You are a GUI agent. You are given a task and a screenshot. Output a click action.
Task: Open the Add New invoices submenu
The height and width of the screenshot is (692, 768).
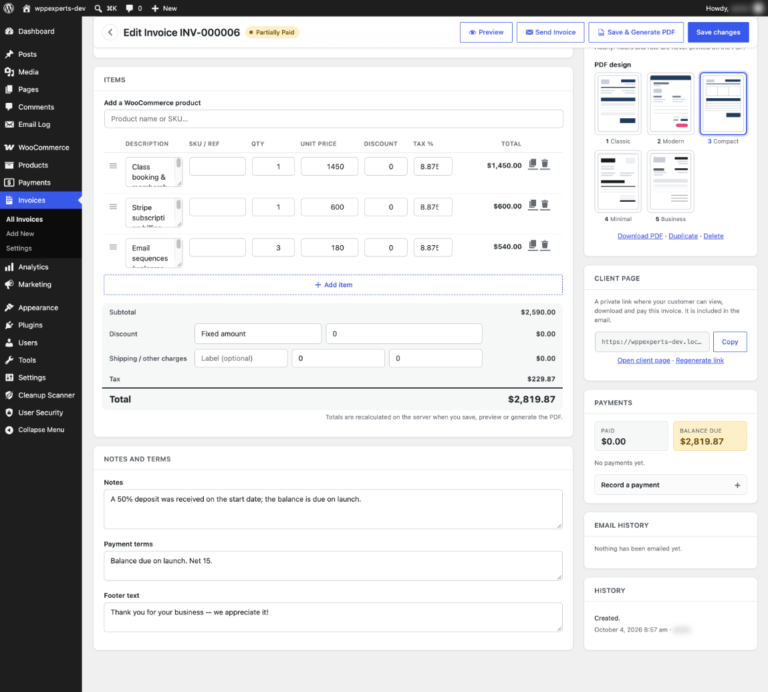pyautogui.click(x=20, y=234)
